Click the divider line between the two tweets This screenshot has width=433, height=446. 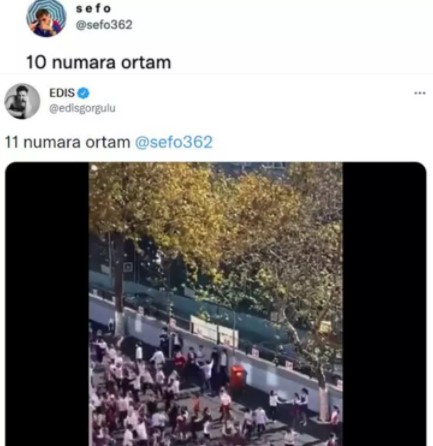click(216, 74)
